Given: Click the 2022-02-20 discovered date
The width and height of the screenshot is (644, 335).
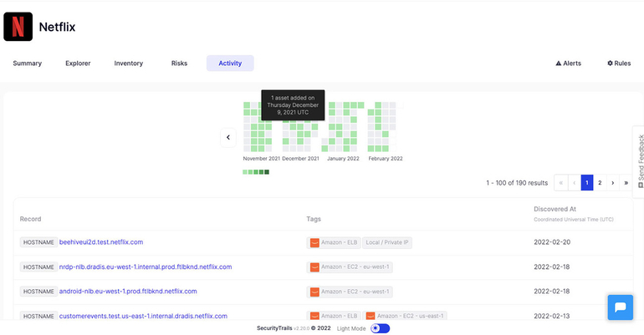Looking at the screenshot, I should (552, 242).
